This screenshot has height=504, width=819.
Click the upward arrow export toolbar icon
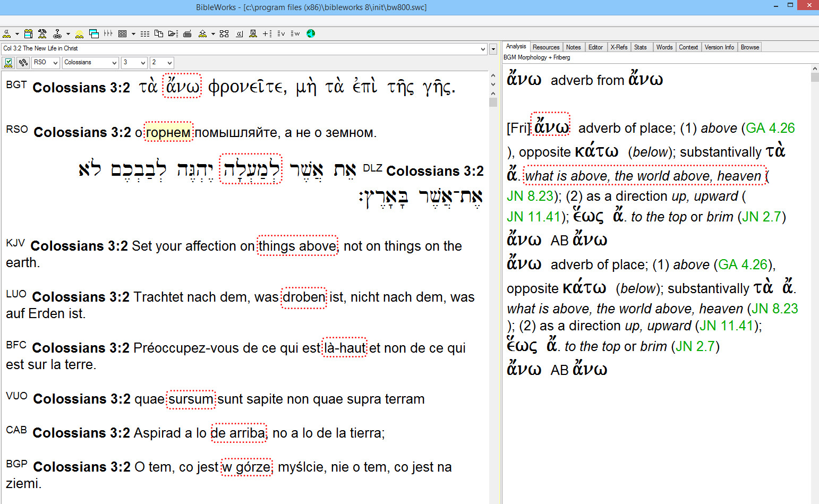click(x=202, y=33)
